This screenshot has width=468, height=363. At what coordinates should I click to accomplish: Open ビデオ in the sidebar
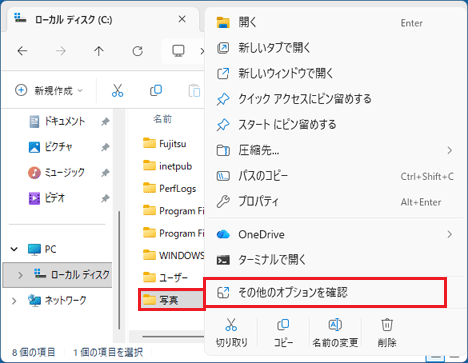[x=47, y=198]
